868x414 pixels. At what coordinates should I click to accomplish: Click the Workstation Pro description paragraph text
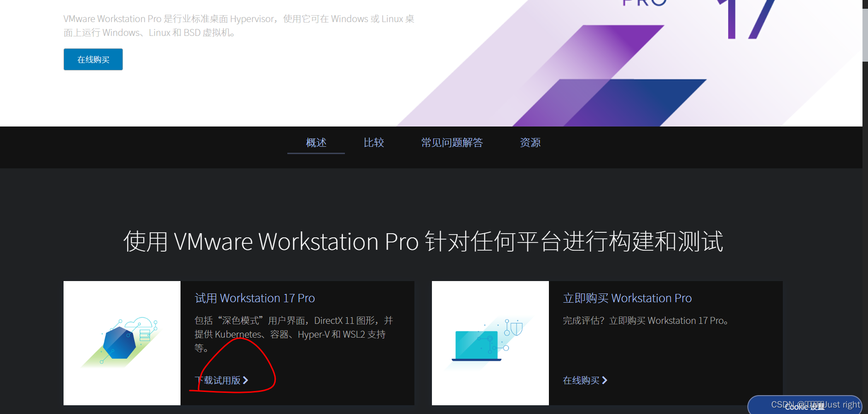(239, 25)
